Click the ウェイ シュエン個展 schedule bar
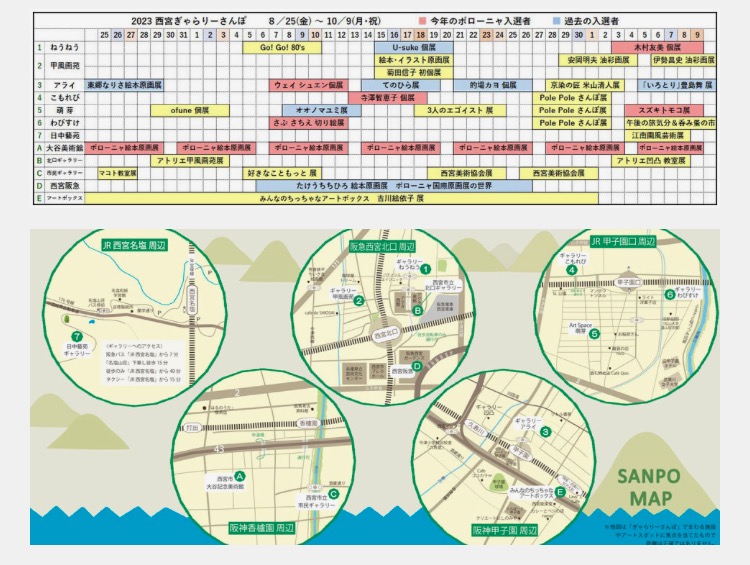This screenshot has width=750, height=565. click(308, 85)
